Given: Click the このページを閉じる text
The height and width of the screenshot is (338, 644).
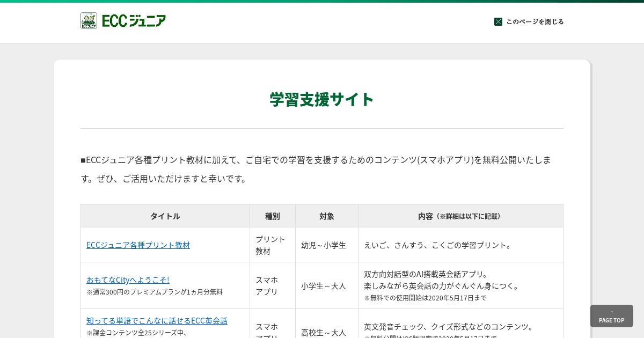Looking at the screenshot, I should pyautogui.click(x=535, y=21).
